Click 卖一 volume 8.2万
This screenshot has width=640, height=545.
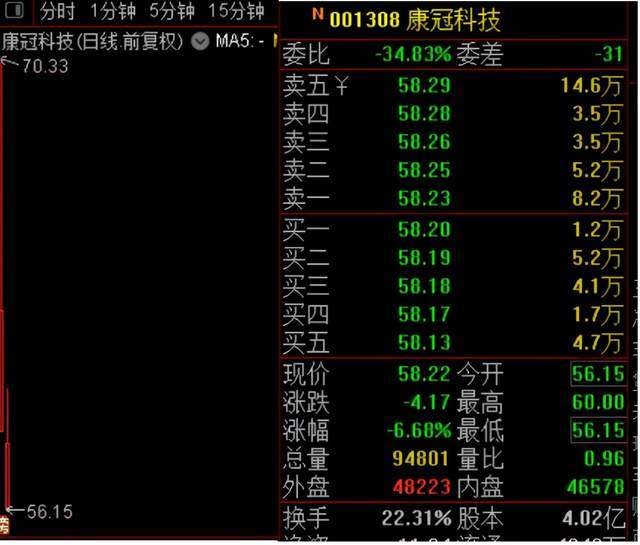click(597, 198)
